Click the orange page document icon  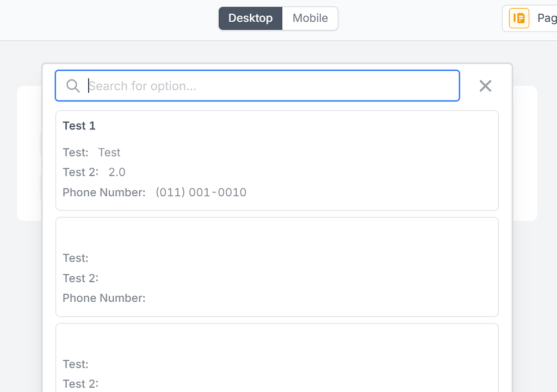click(518, 17)
